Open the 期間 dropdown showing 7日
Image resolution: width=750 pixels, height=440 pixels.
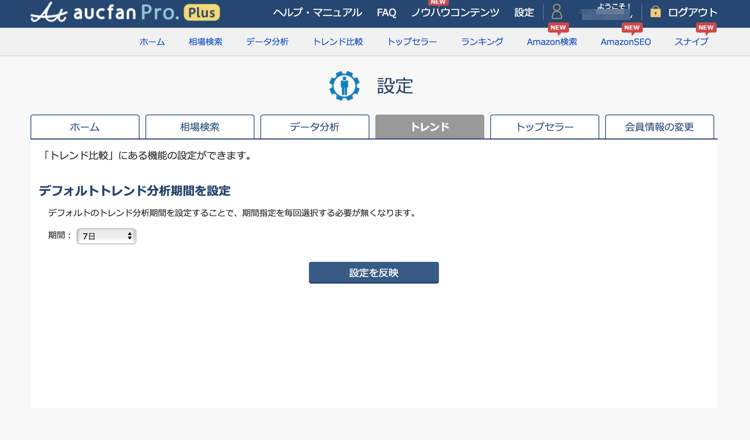coord(106,236)
